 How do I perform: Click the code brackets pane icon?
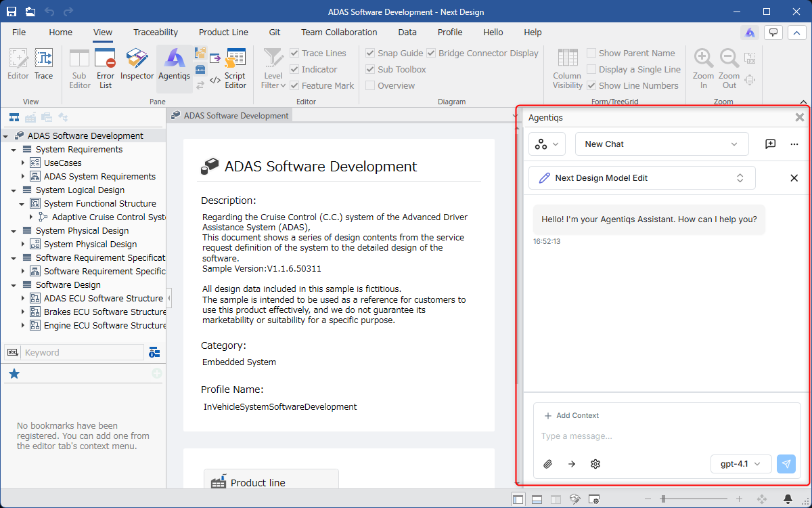(215, 81)
